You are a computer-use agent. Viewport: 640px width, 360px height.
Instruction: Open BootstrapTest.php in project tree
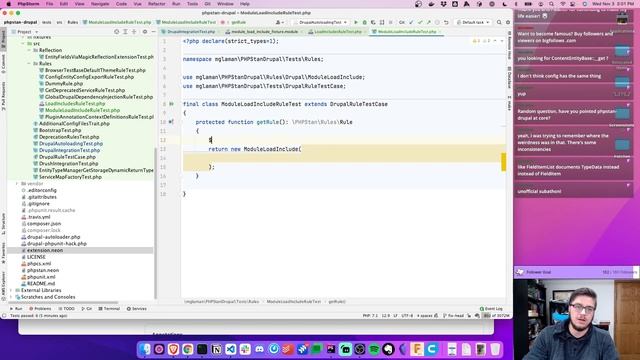[60, 130]
